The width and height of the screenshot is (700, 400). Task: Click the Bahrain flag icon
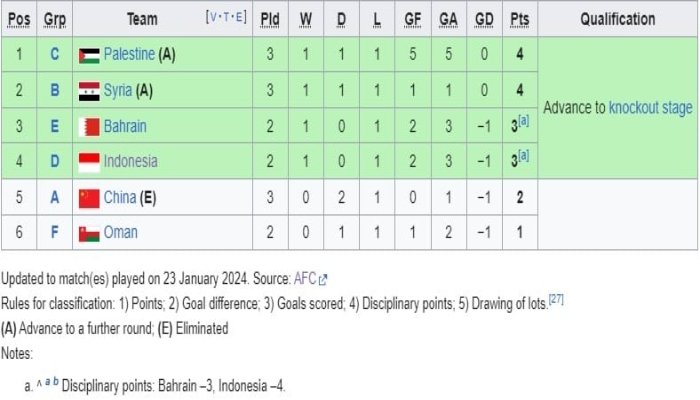(89, 127)
